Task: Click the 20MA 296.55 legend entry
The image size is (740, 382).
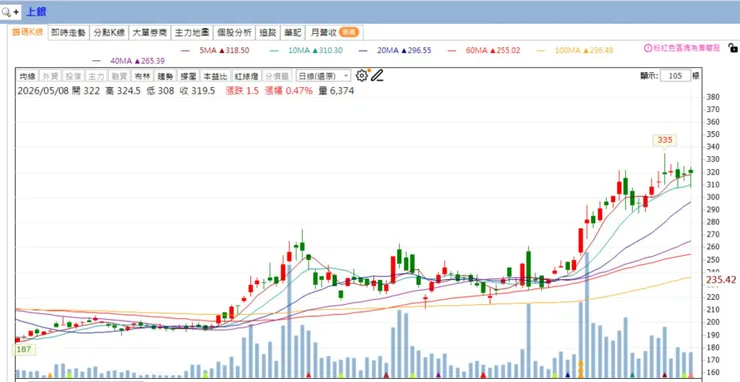Action: (404, 50)
